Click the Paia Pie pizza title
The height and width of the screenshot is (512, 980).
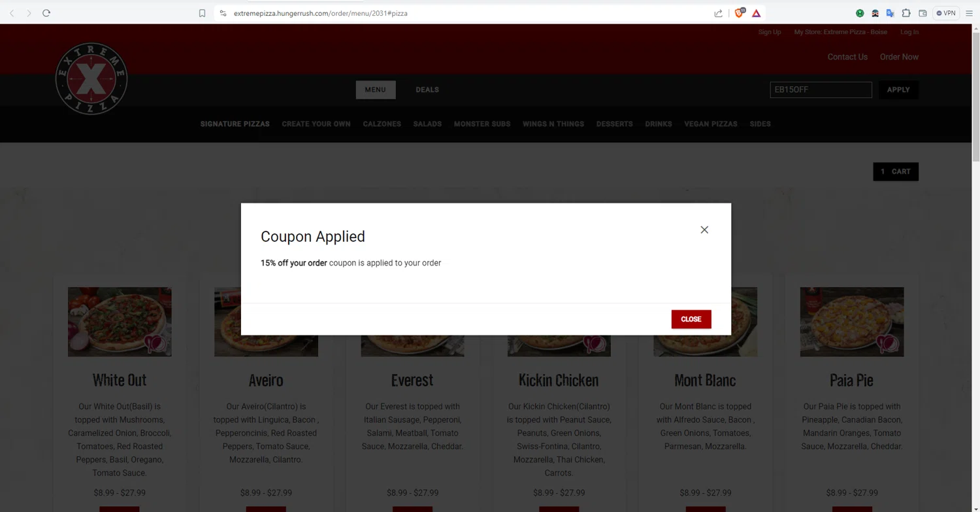(x=851, y=380)
